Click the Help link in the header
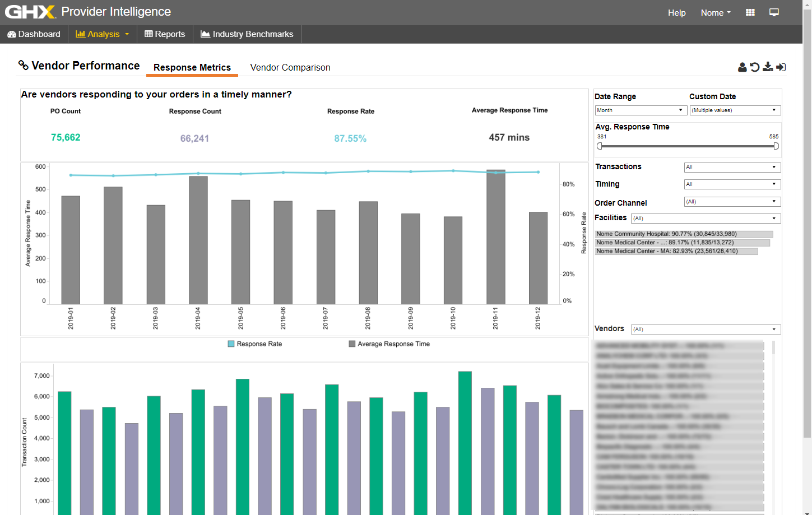Viewport: 812px width, 515px height. pos(676,12)
